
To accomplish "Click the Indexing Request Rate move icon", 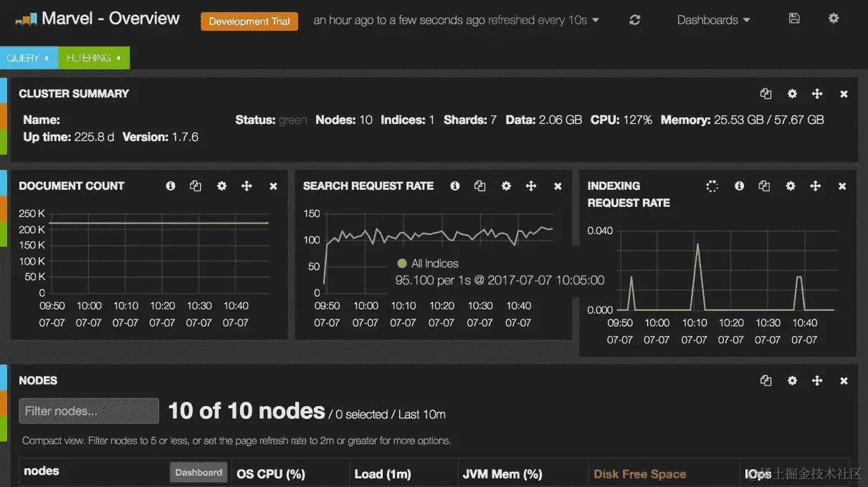I will click(816, 185).
